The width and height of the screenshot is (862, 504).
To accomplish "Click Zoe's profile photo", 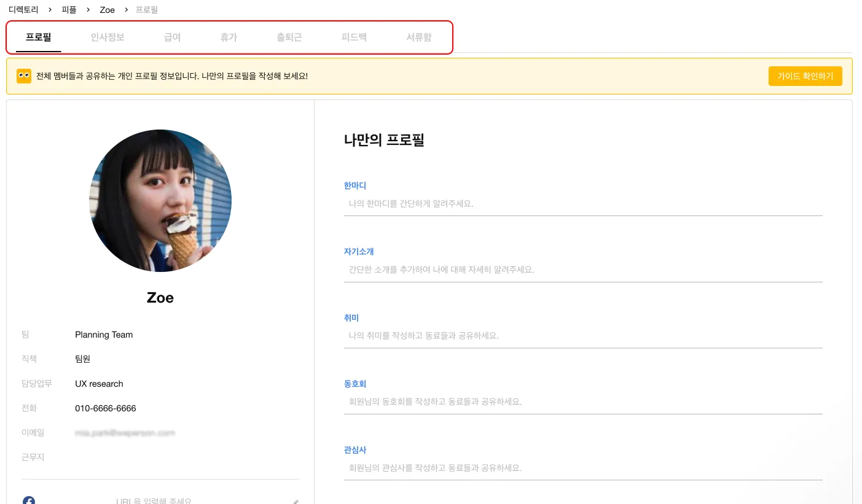I will click(x=160, y=201).
